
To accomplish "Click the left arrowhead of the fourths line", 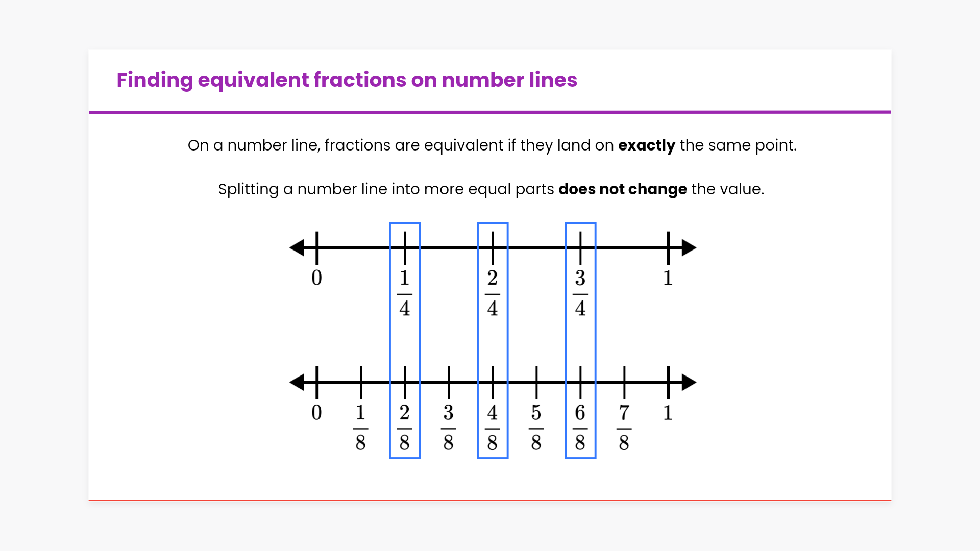I will tap(297, 248).
